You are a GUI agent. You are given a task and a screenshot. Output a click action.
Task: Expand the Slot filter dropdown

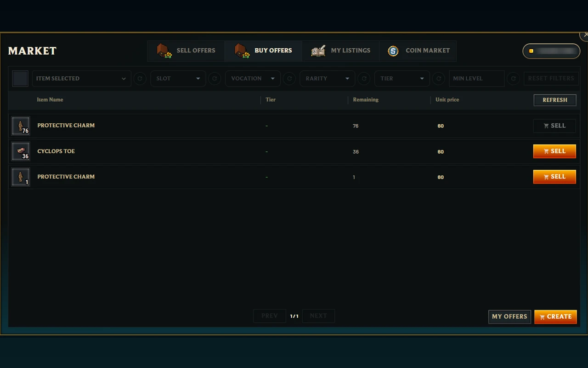click(x=178, y=79)
